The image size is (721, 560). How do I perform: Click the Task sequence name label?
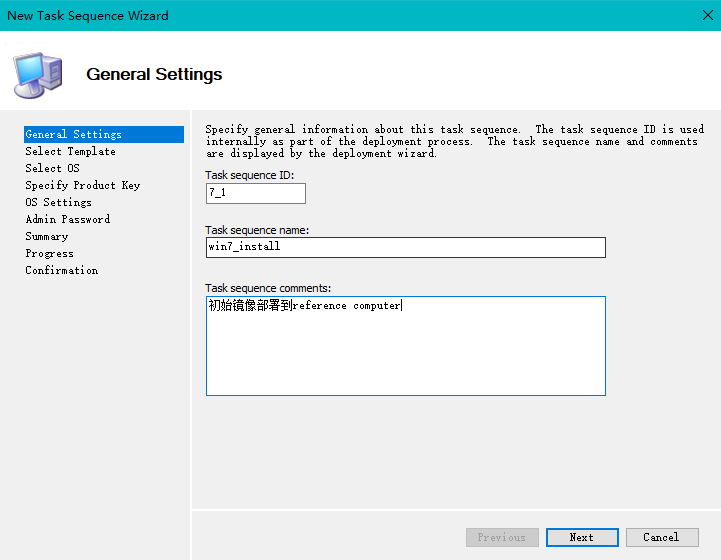tap(257, 230)
